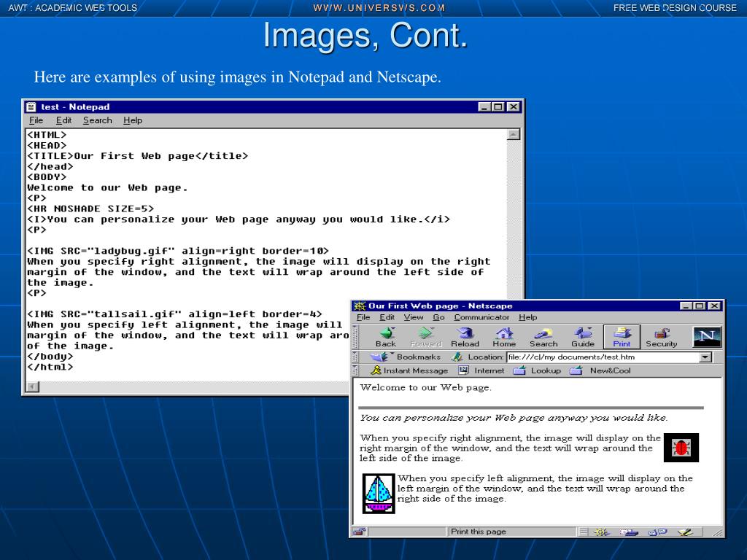Close the Notepad window
This screenshot has width=747, height=560.
[513, 106]
